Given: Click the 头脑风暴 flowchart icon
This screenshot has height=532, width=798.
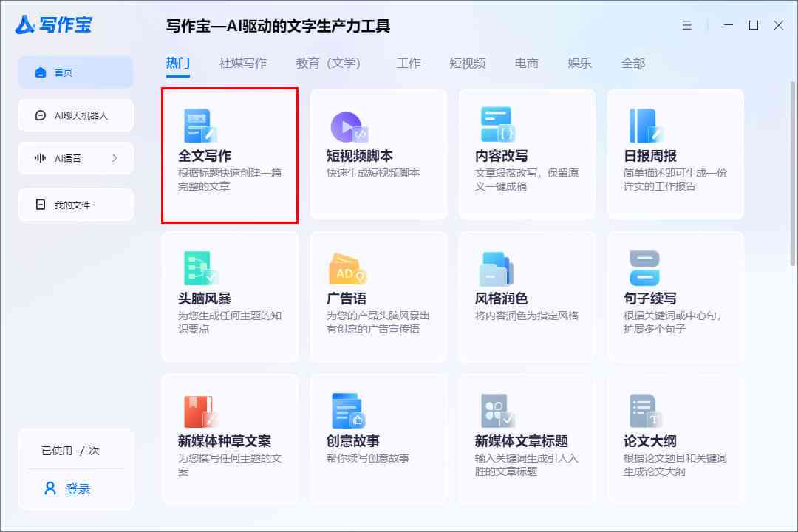Looking at the screenshot, I should tap(200, 267).
